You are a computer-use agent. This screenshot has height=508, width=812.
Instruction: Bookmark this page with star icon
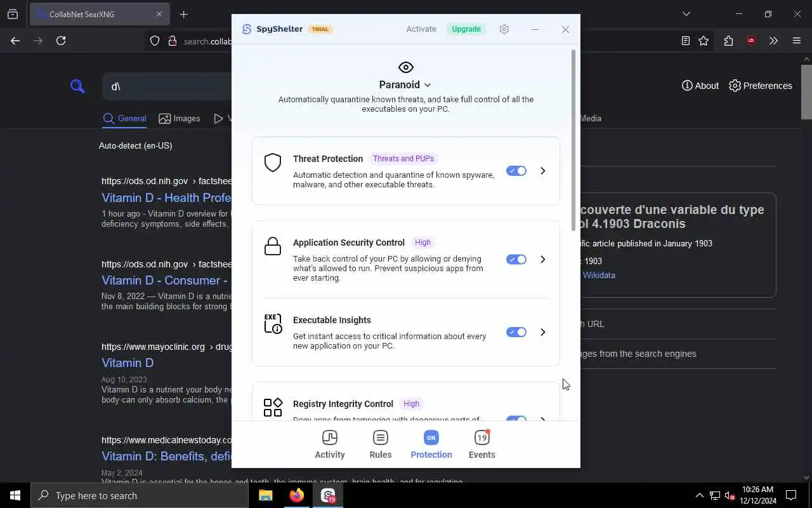click(704, 41)
